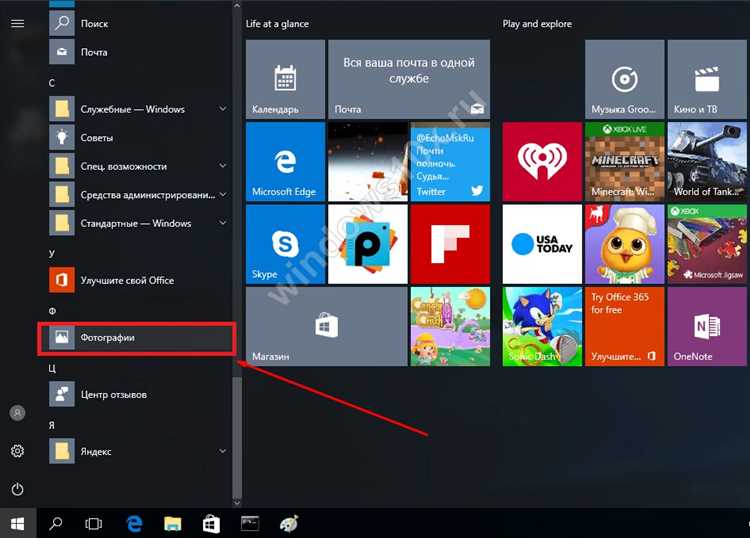This screenshot has height=538, width=750.
Task: Open Settings gear in Start sidebar
Action: [x=18, y=450]
